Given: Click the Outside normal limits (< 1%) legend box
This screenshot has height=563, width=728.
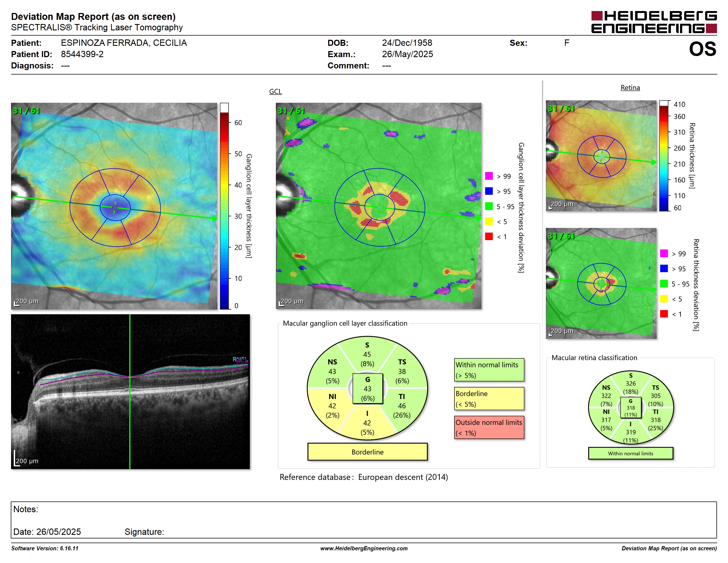Looking at the screenshot, I should (x=489, y=427).
